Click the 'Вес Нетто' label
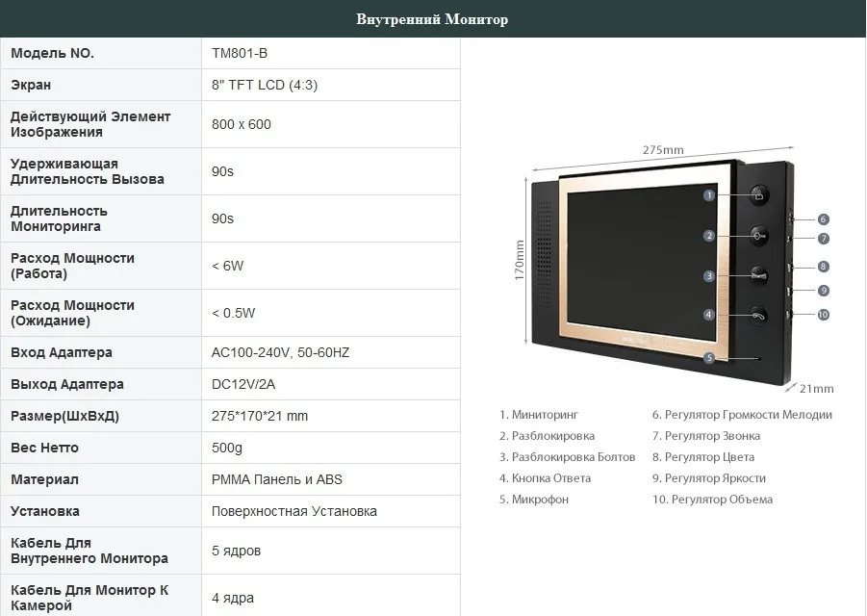 (45, 448)
